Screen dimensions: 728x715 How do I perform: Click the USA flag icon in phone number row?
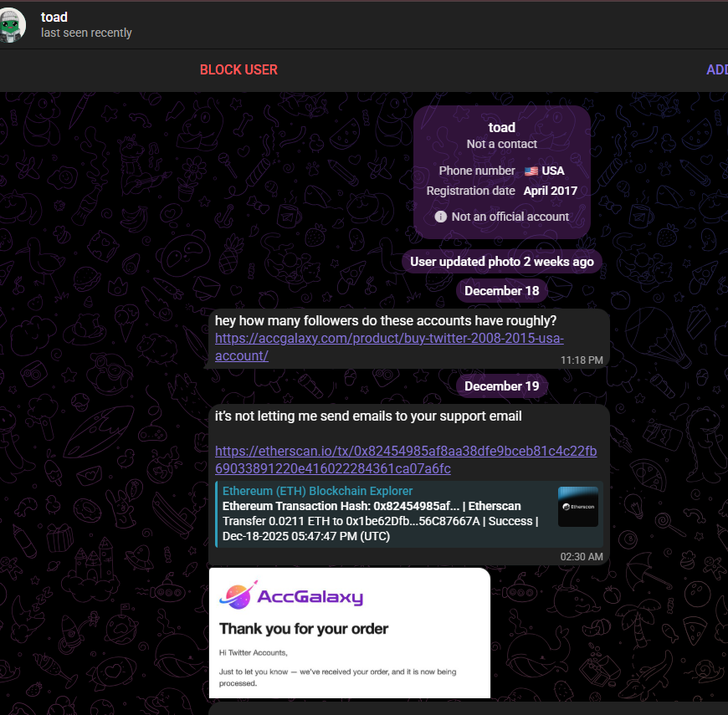[x=531, y=171]
